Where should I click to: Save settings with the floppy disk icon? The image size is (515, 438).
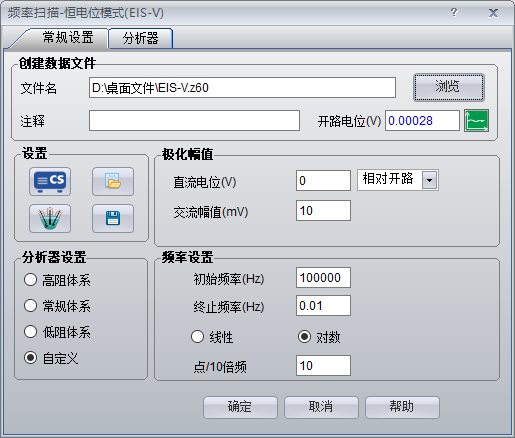coord(113,218)
